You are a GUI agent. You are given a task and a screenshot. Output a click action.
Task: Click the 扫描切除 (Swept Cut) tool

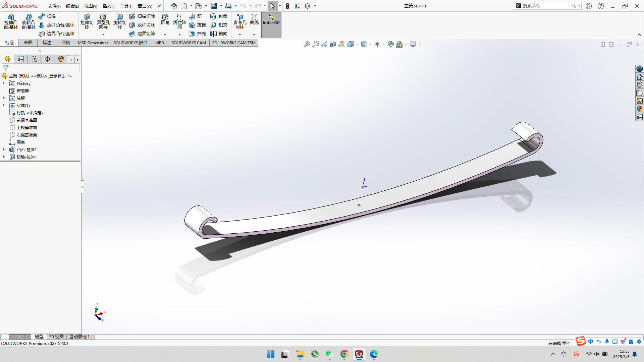pos(143,16)
